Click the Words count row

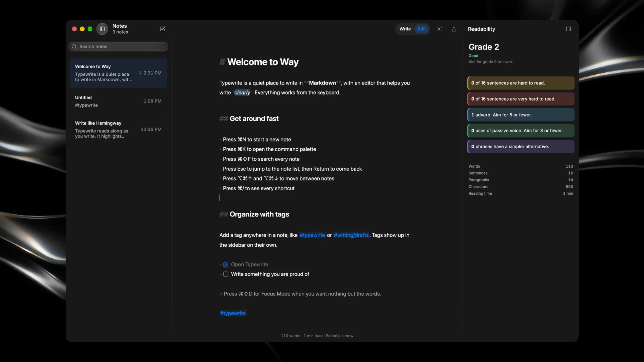520,166
